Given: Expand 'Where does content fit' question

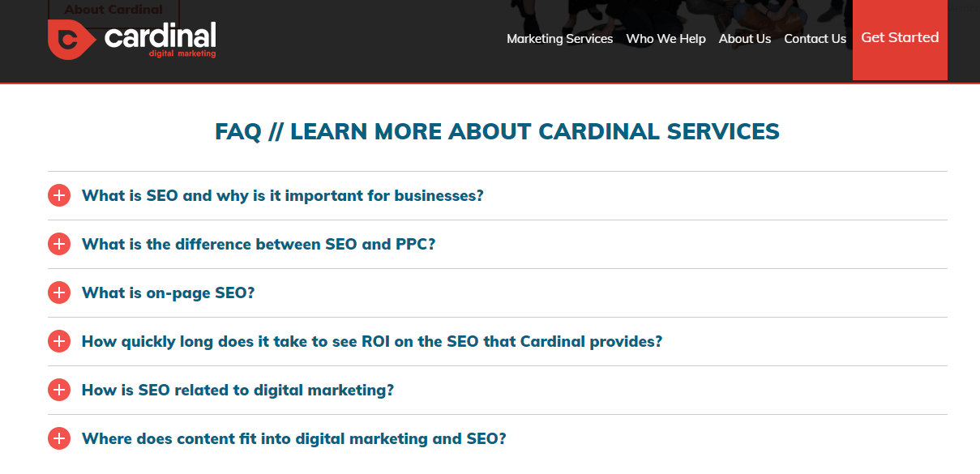Looking at the screenshot, I should tap(293, 438).
